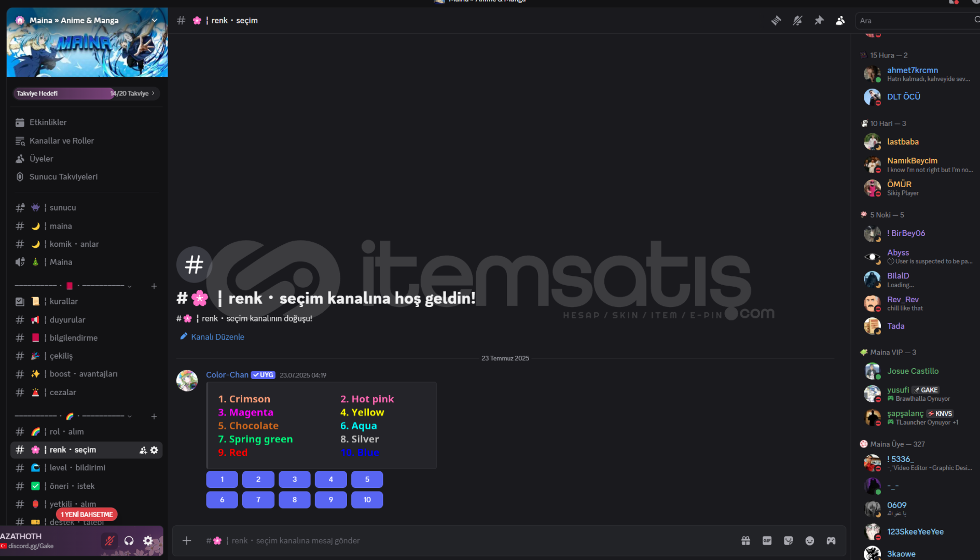This screenshot has width=980, height=560.
Task: Open boost · avantajları channel
Action: pos(87,374)
